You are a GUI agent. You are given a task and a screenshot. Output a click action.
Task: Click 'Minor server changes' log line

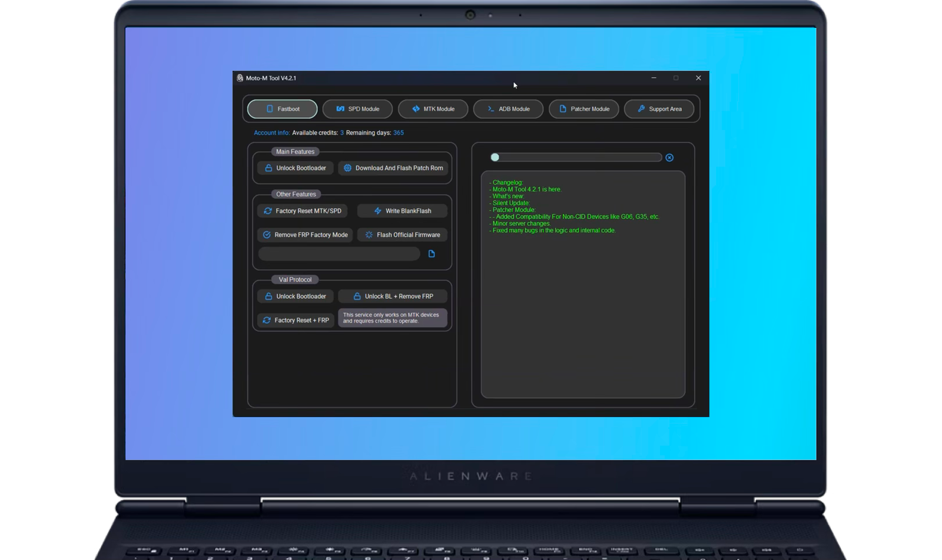[520, 224]
